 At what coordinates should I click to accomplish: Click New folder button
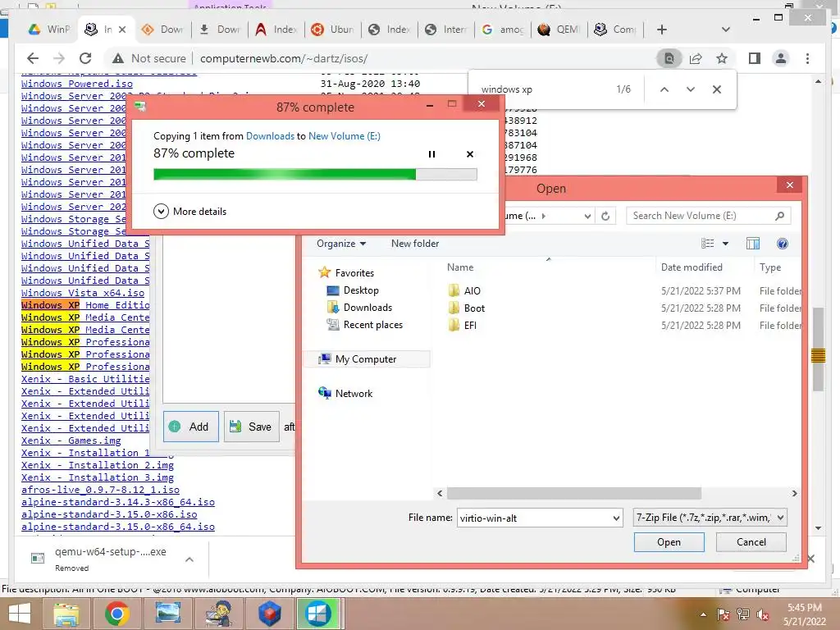[415, 244]
